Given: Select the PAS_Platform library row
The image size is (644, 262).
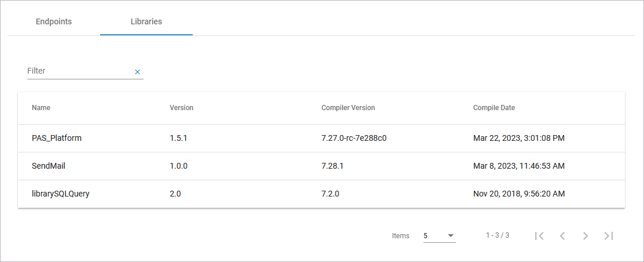Looking at the screenshot, I should pyautogui.click(x=57, y=139).
